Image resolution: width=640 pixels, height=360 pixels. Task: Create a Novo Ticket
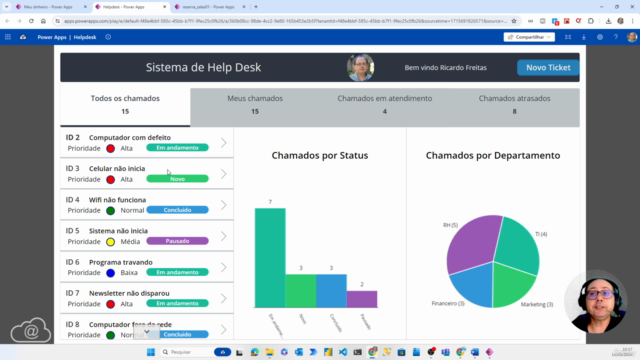coord(548,68)
